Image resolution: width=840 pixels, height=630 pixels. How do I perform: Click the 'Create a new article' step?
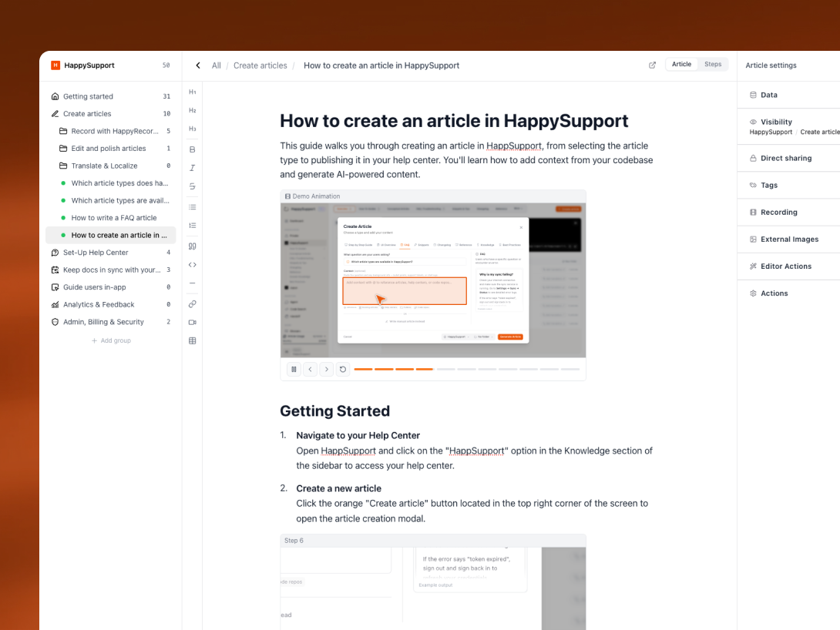pos(338,488)
